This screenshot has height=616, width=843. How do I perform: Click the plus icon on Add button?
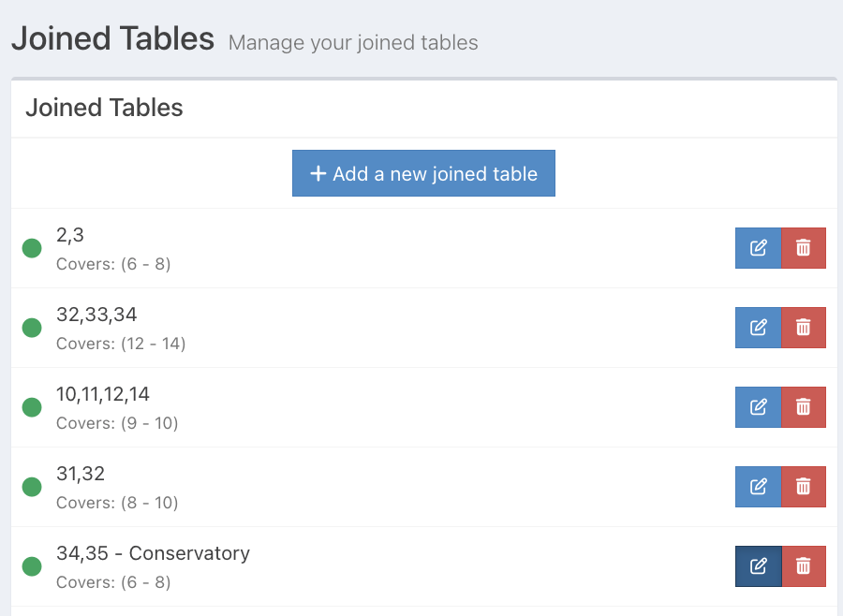coord(318,173)
